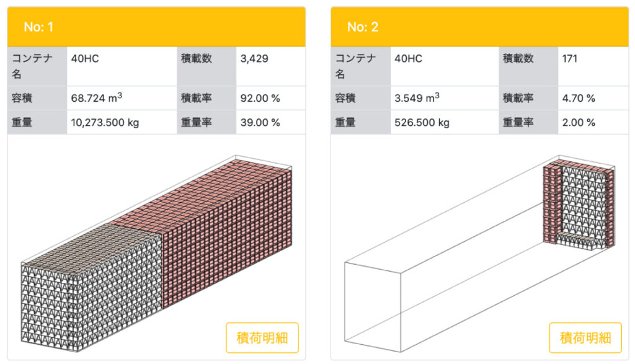This screenshot has height=364, width=635.
Task: Click the 92.00 % load rate value
Action: point(260,98)
